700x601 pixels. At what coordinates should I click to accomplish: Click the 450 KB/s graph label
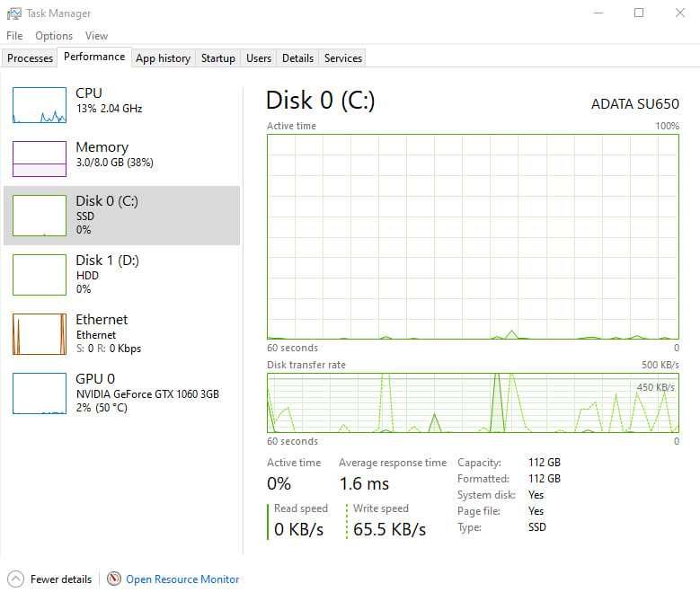(x=655, y=387)
